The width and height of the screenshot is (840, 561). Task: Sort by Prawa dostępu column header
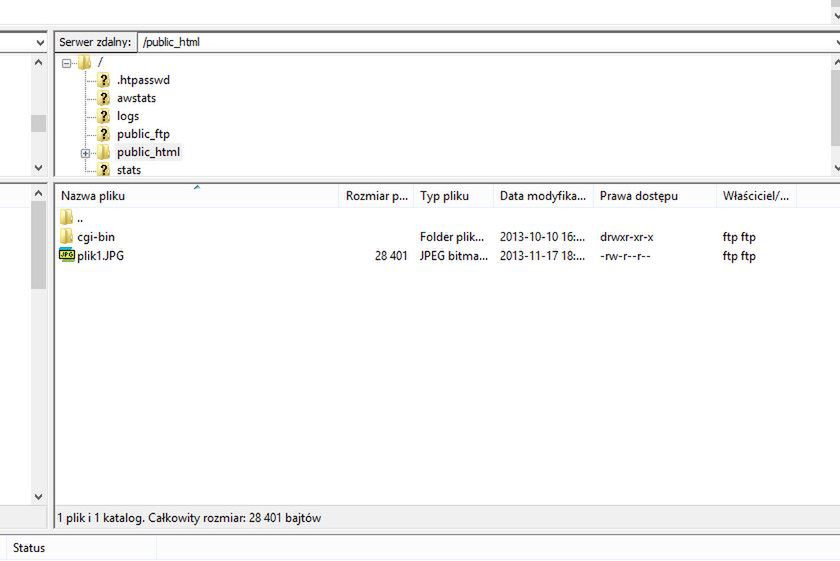click(x=655, y=196)
